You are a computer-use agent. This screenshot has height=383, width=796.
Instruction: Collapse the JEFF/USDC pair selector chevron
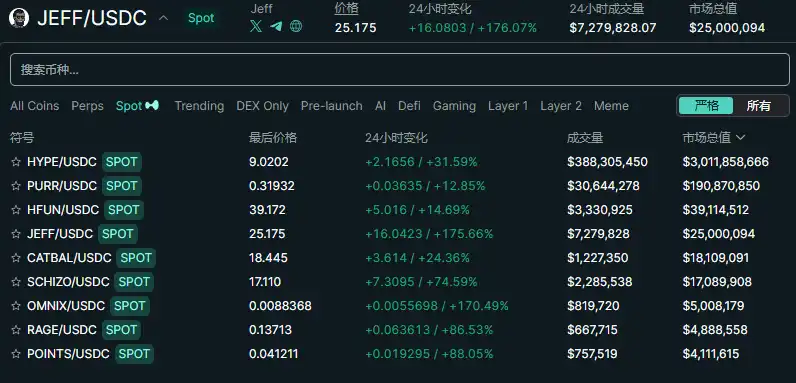click(x=163, y=18)
